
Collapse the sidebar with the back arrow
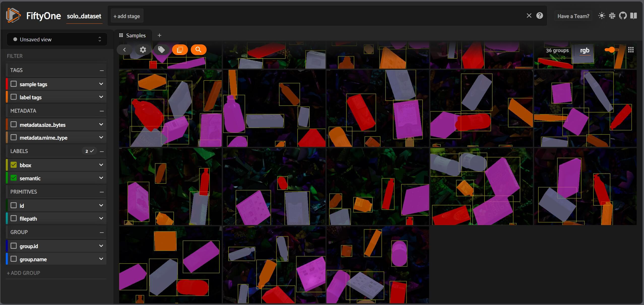(124, 50)
